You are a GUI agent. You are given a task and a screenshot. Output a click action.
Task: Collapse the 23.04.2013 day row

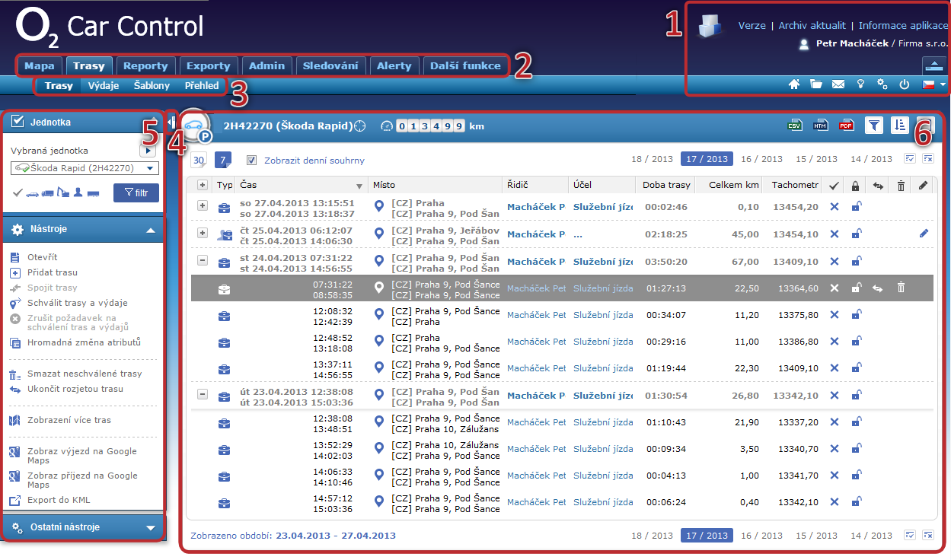203,395
